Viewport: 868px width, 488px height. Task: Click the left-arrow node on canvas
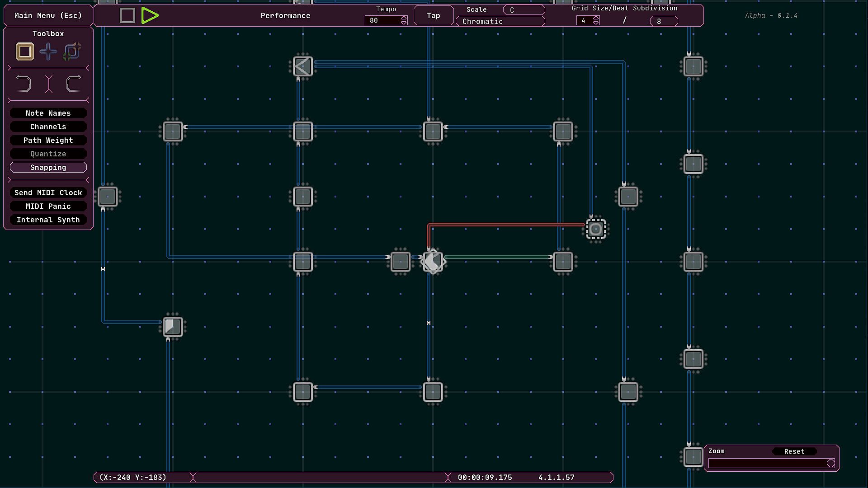coord(302,66)
